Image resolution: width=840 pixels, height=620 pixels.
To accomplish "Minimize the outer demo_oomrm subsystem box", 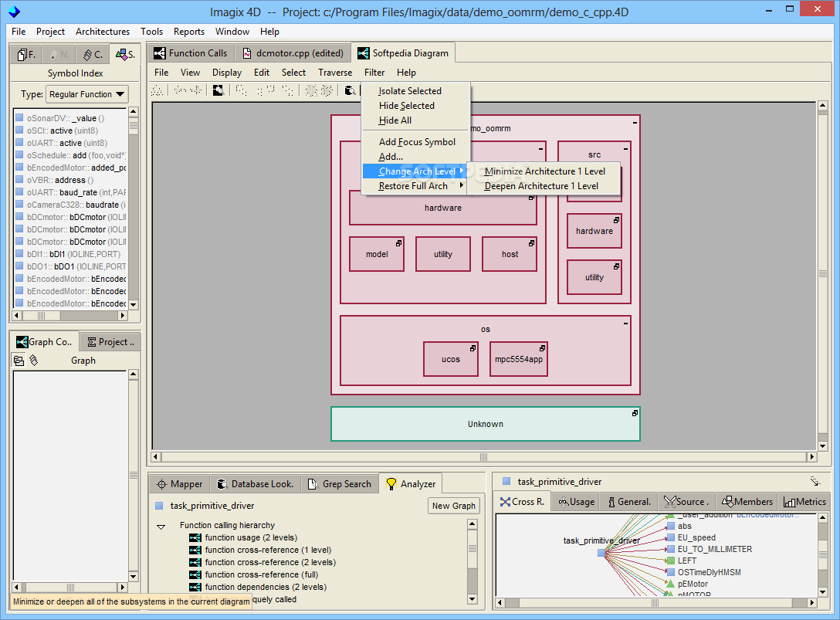I will [635, 122].
